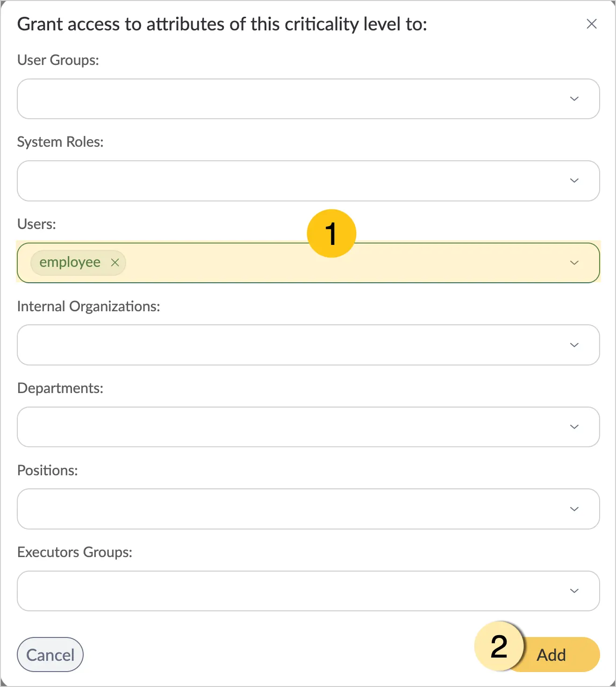Focus the Internal Organizations selection field
This screenshot has width=616, height=687.
(x=308, y=345)
